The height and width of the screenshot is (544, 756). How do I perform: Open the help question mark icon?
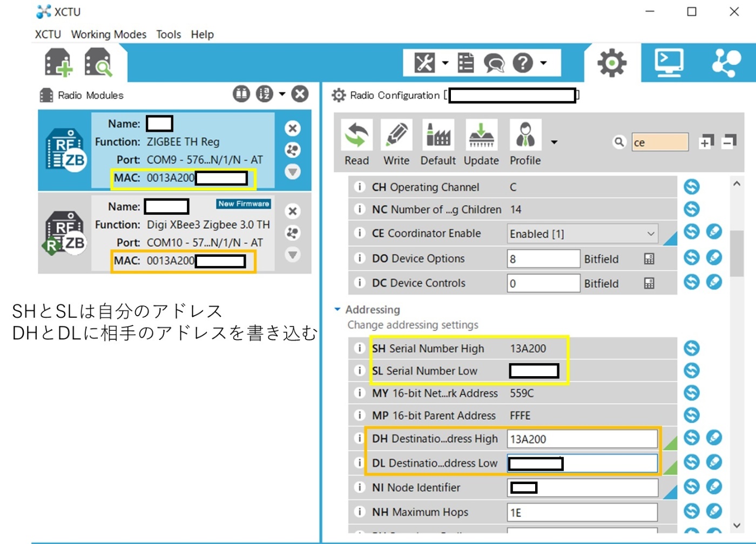(x=523, y=63)
